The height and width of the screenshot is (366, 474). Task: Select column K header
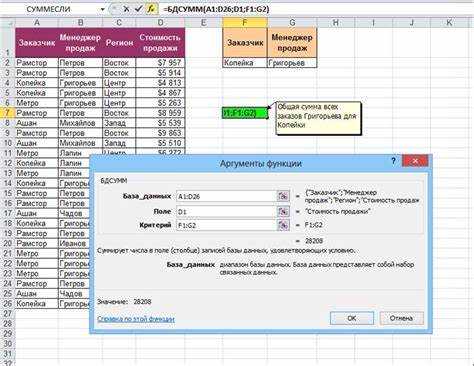[x=449, y=23]
